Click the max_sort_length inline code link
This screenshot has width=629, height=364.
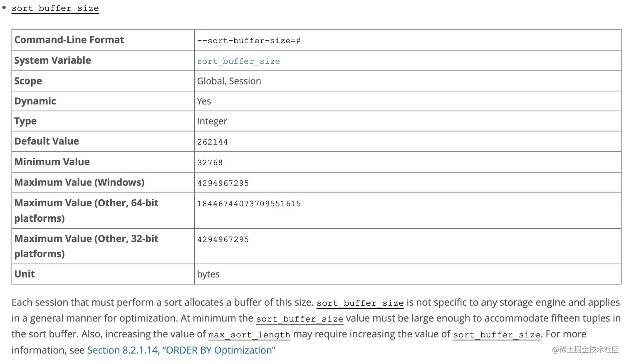coord(249,335)
